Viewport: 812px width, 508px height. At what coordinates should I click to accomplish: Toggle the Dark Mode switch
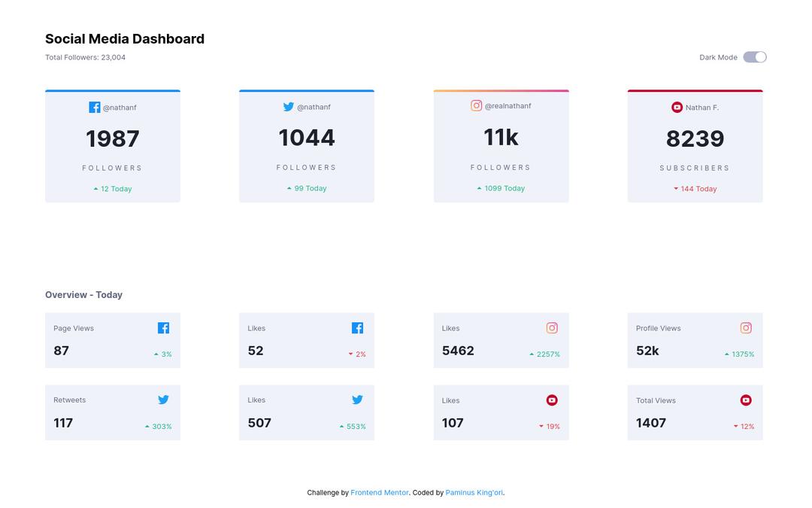pyautogui.click(x=754, y=57)
